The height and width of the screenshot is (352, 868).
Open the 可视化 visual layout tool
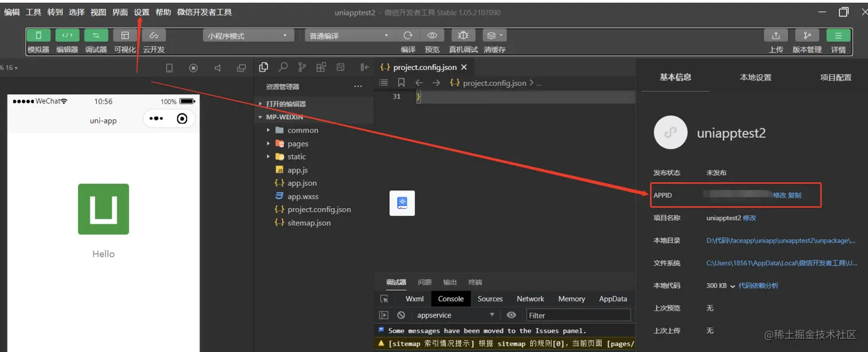[x=125, y=36]
